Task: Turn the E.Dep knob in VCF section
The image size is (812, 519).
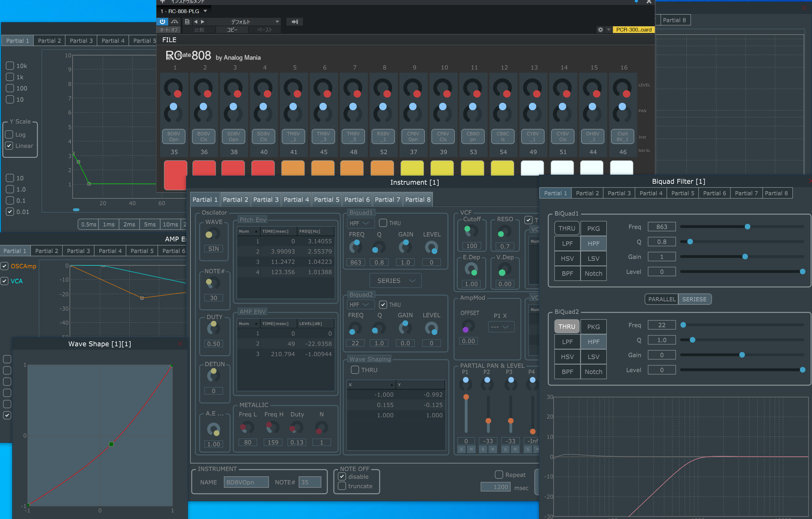Action: click(471, 269)
